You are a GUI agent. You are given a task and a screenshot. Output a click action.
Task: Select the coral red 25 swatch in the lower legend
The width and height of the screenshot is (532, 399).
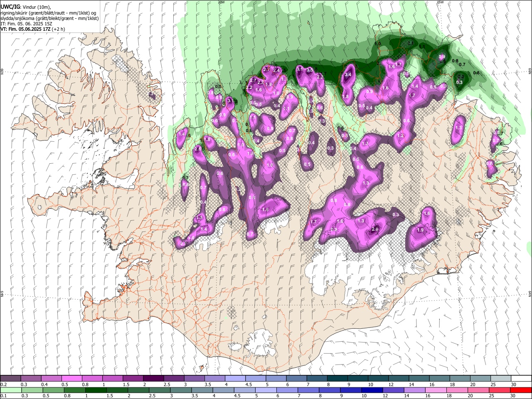[499, 390]
